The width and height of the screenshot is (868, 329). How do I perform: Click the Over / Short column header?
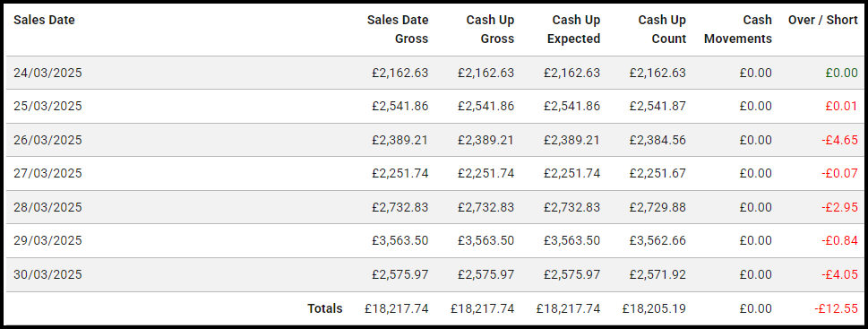coord(822,20)
